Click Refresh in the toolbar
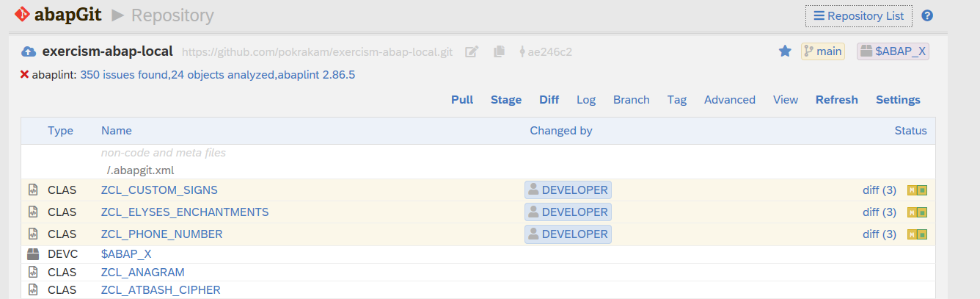The width and height of the screenshot is (980, 299). pos(837,100)
